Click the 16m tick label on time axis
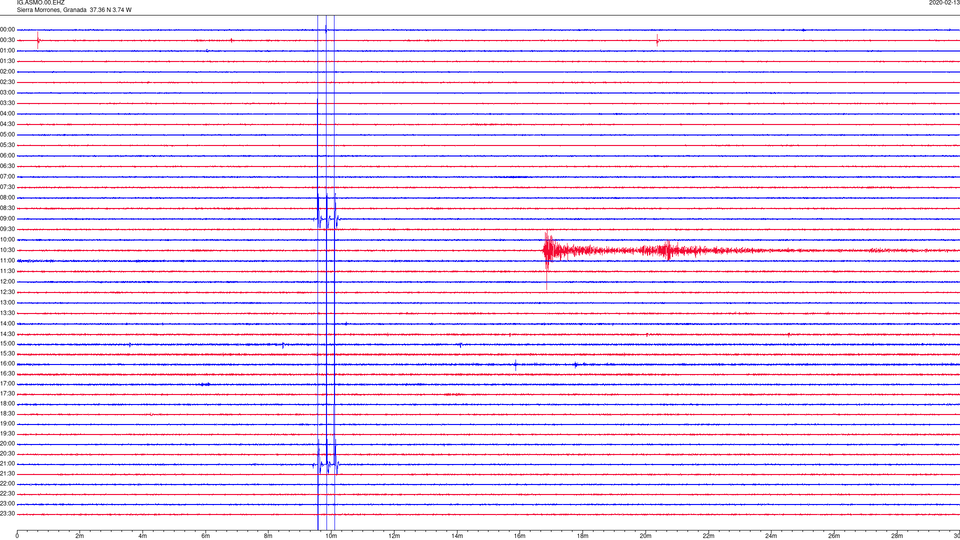This screenshot has width=960, height=540. (519, 536)
